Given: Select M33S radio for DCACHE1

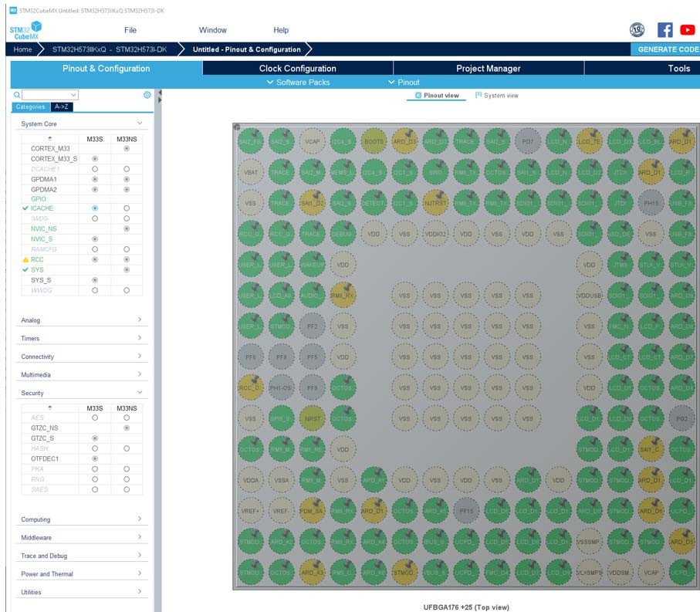Looking at the screenshot, I should click(95, 169).
